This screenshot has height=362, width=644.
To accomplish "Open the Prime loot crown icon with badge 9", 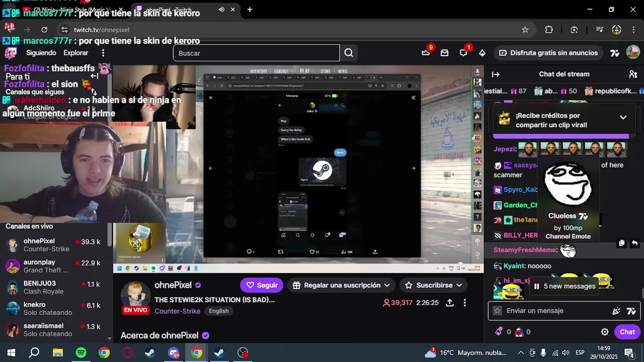I will coord(426,52).
